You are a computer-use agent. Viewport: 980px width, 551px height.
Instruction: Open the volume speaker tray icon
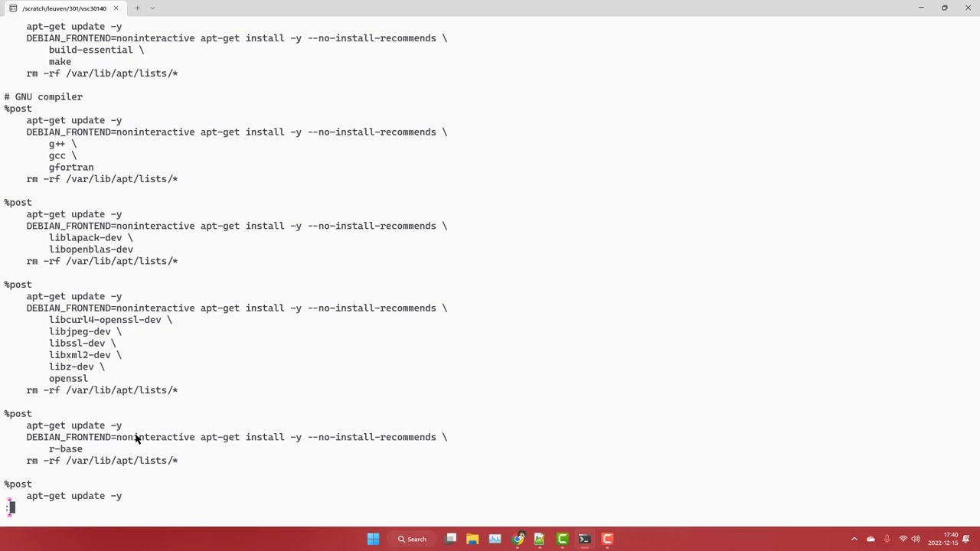tap(916, 539)
